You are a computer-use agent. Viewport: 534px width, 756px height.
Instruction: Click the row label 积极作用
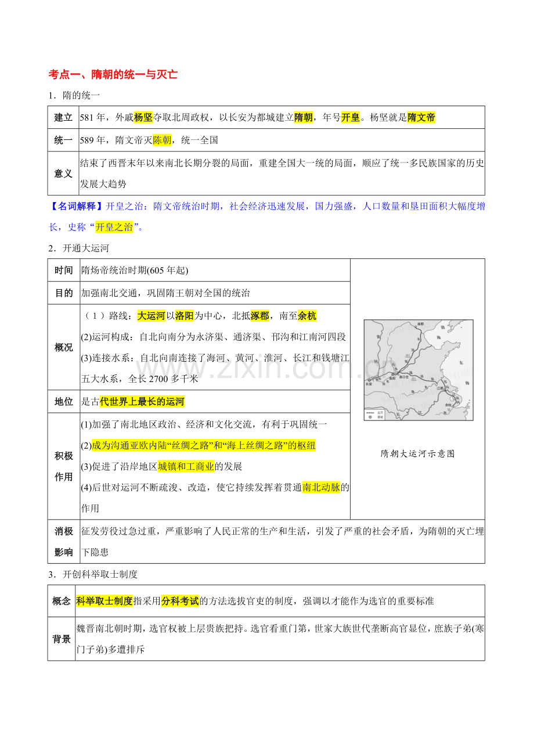(x=64, y=466)
